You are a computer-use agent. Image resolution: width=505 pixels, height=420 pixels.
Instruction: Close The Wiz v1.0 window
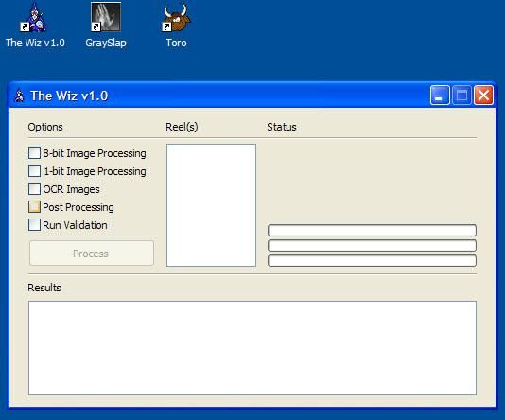(483, 96)
